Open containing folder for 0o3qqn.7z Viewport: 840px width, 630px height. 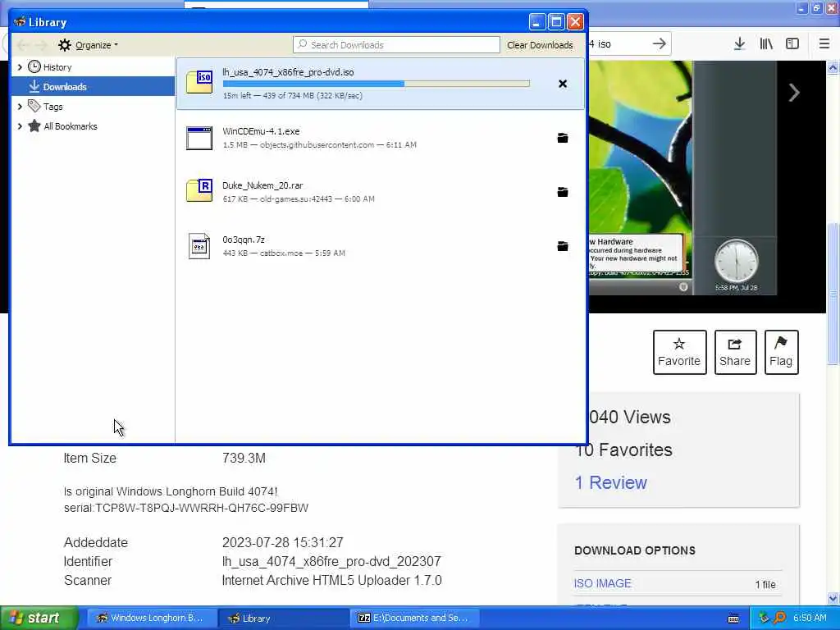click(x=563, y=246)
